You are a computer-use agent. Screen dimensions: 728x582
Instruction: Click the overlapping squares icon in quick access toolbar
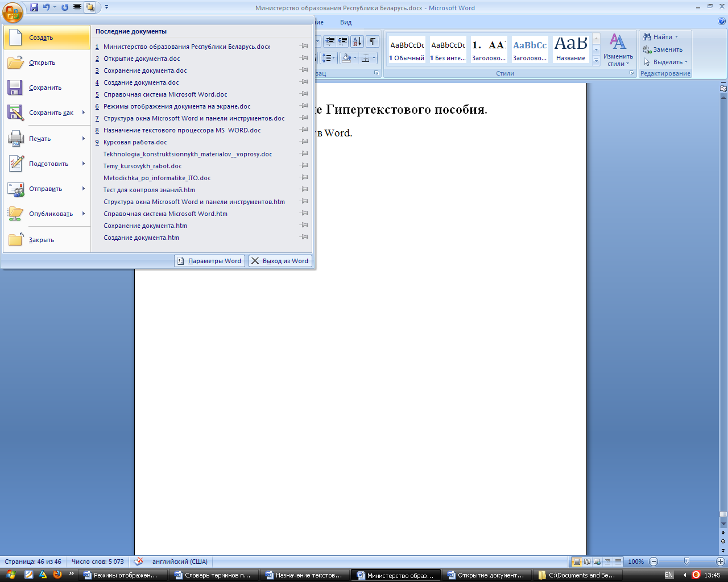(90, 7)
